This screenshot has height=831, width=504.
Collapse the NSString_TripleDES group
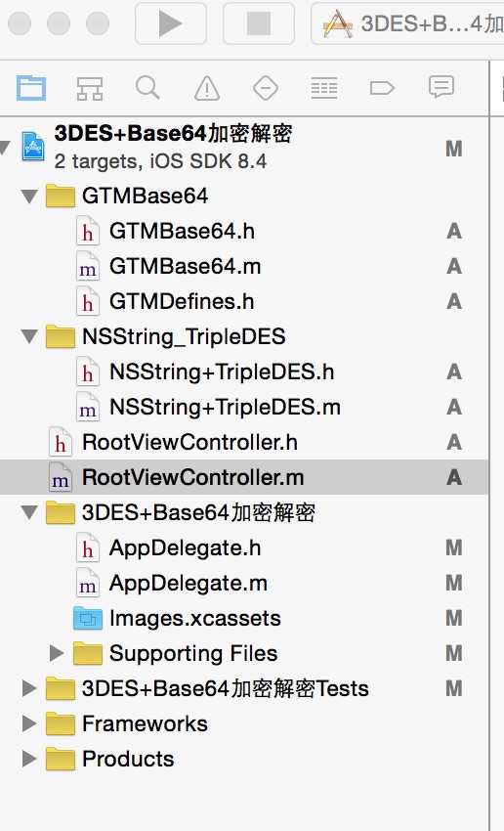(x=29, y=337)
